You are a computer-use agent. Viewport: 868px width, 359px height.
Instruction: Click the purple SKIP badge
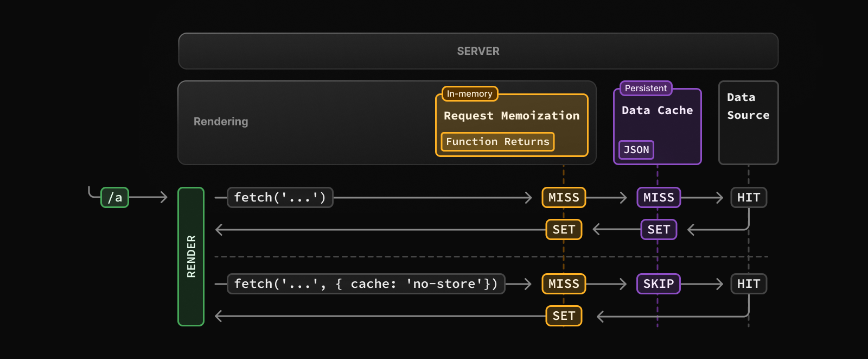click(x=659, y=284)
